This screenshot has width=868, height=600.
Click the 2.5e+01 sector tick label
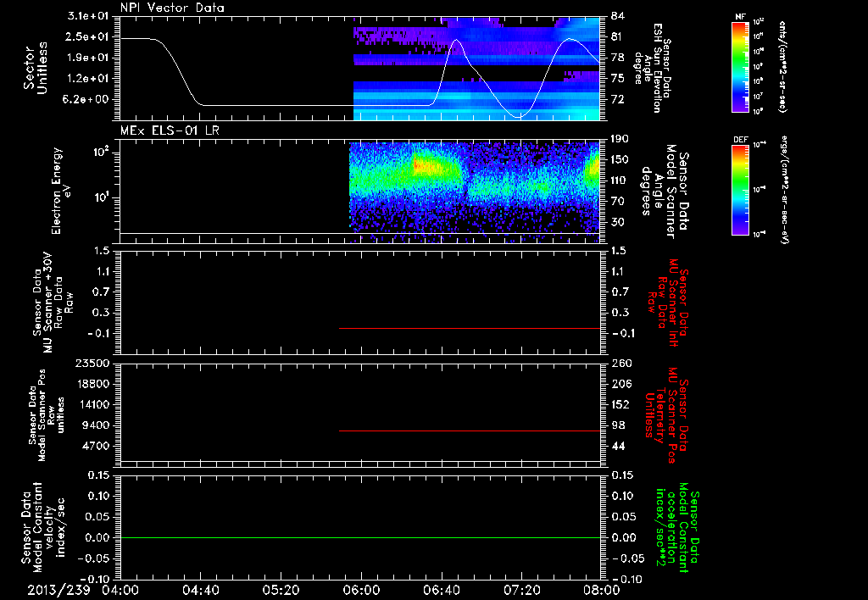(x=87, y=36)
